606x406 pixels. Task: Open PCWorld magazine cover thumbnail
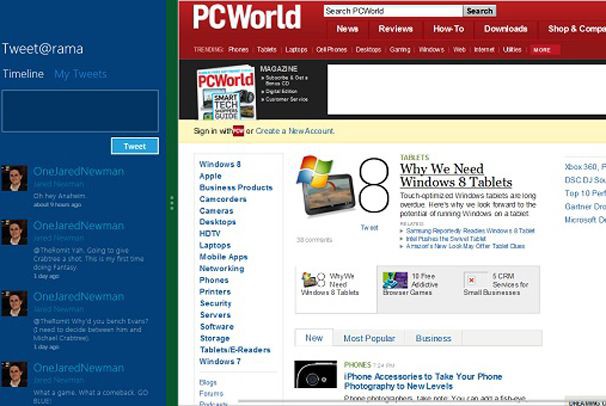click(x=226, y=92)
